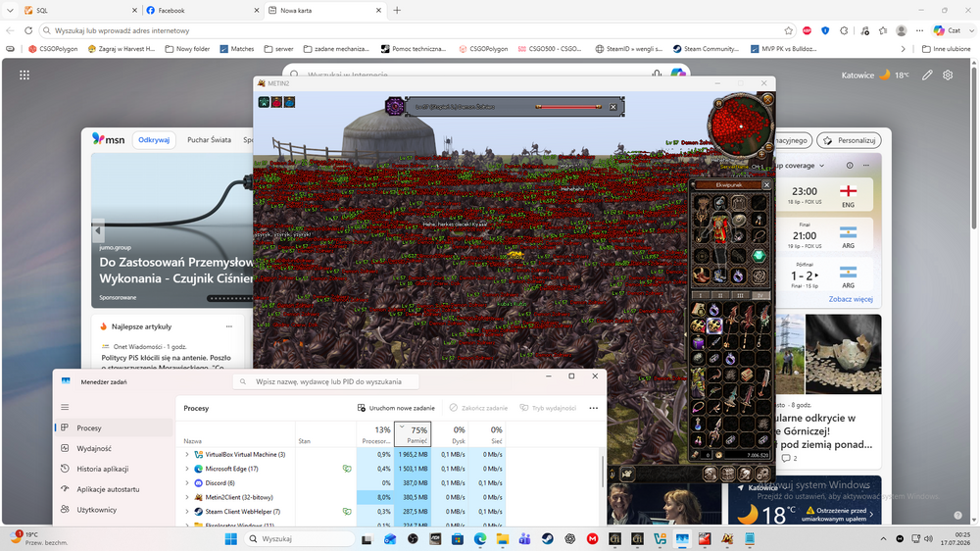This screenshot has height=551, width=980.
Task: Open the Steam Community bookmark
Action: pyautogui.click(x=707, y=49)
